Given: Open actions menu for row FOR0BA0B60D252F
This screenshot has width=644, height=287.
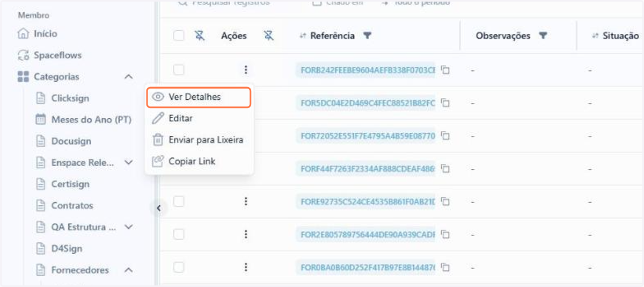Looking at the screenshot, I should coord(246,267).
